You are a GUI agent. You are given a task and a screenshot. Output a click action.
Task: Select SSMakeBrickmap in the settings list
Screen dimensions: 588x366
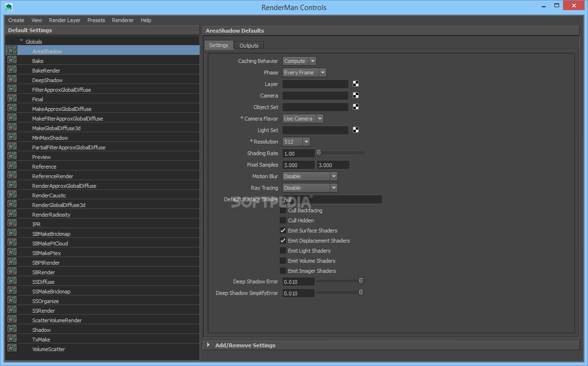click(x=103, y=291)
